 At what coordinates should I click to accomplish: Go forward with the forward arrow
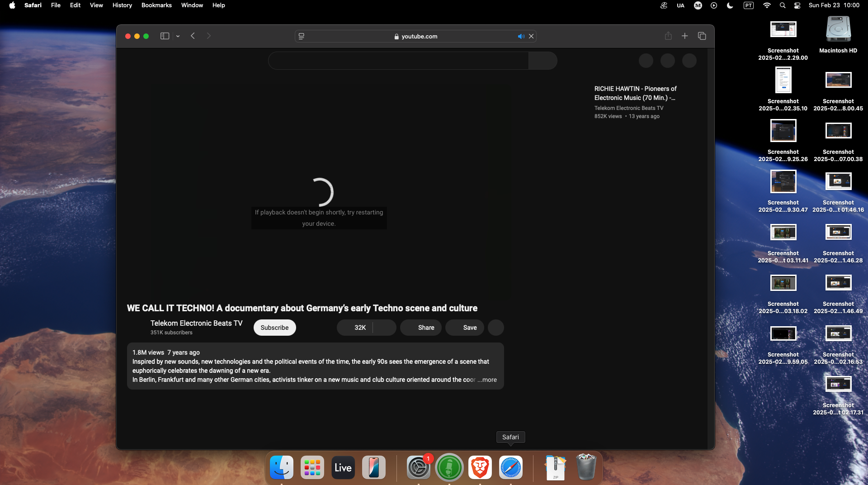coord(209,36)
